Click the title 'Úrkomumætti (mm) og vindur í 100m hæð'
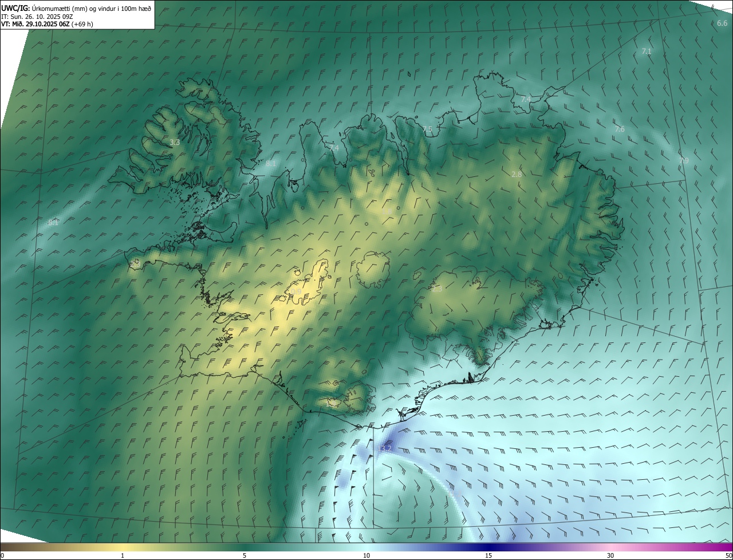 pos(92,8)
